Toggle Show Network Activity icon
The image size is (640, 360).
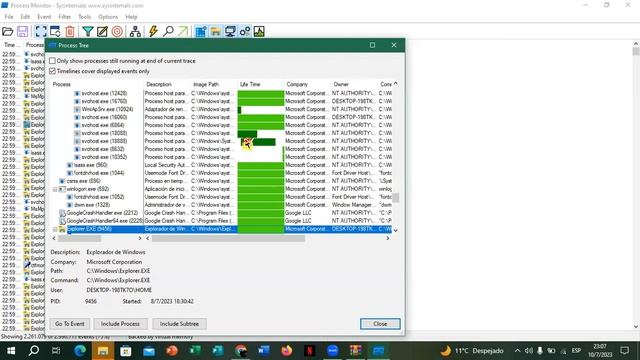click(230, 31)
